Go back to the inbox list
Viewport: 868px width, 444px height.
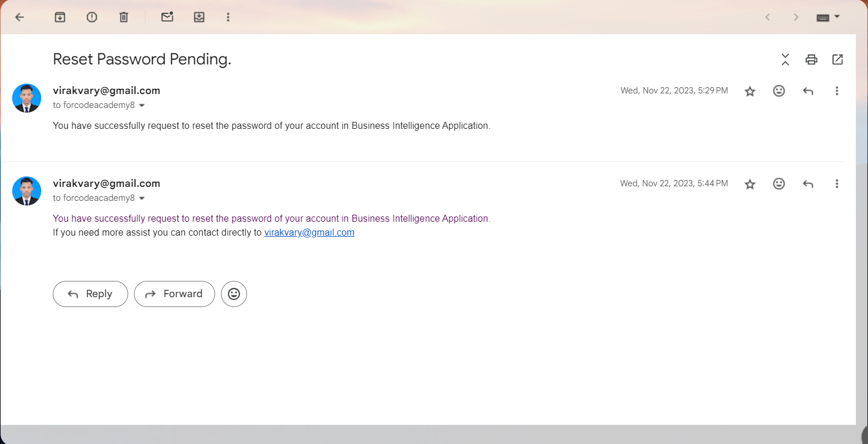[20, 17]
